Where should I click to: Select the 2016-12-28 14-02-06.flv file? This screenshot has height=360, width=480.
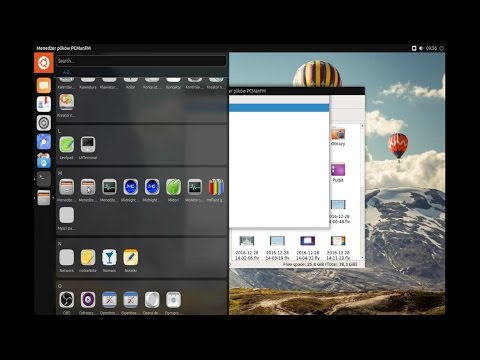[247, 248]
